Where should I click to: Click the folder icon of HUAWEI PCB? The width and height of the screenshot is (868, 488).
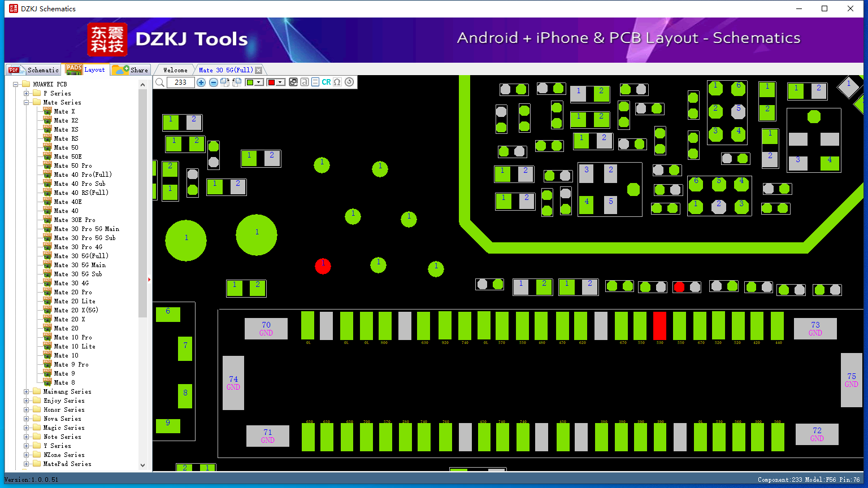tap(25, 84)
